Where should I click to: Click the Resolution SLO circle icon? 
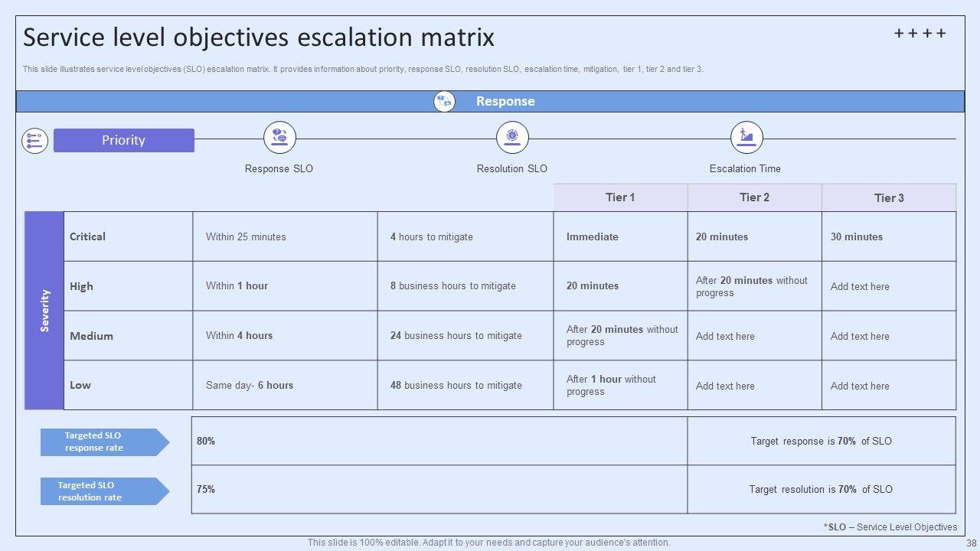click(x=512, y=137)
